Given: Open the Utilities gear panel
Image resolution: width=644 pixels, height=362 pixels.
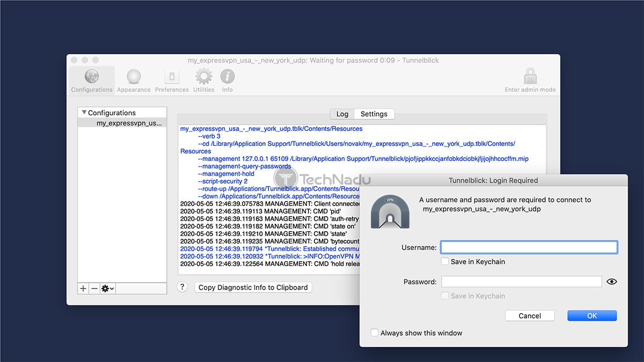Looking at the screenshot, I should [203, 80].
